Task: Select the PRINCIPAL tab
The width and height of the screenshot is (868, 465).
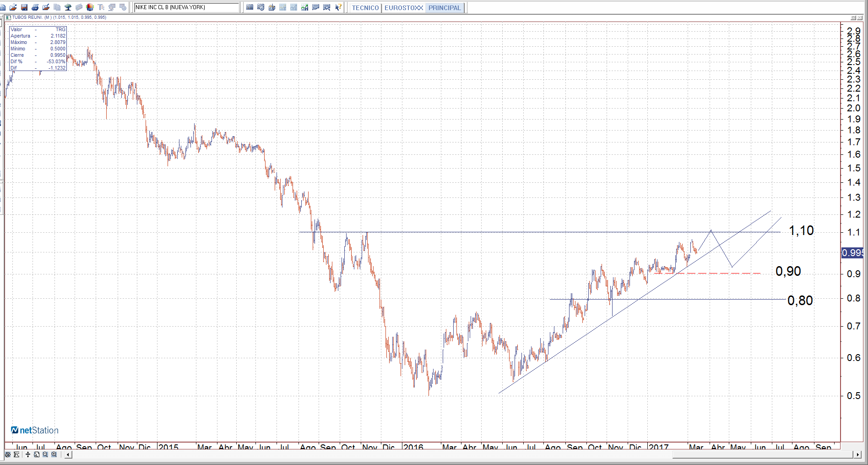Action: 444,8
